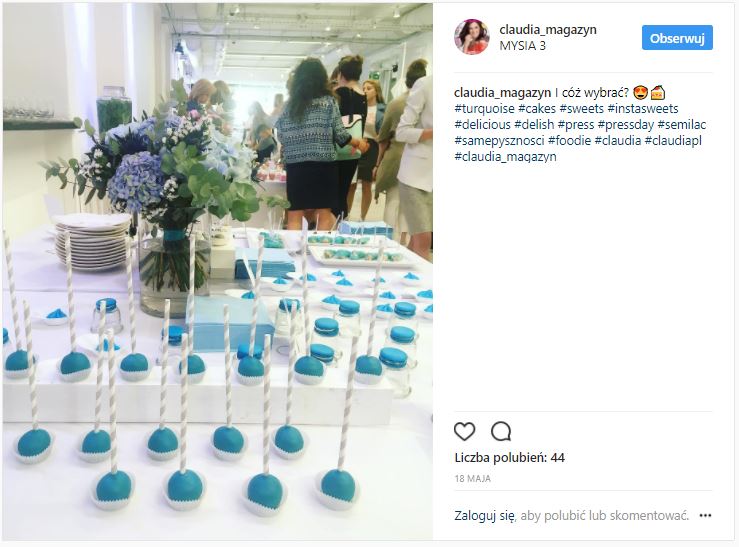Screen dimensions: 739x547
Task: Like the post with heart icon
Action: (x=464, y=431)
